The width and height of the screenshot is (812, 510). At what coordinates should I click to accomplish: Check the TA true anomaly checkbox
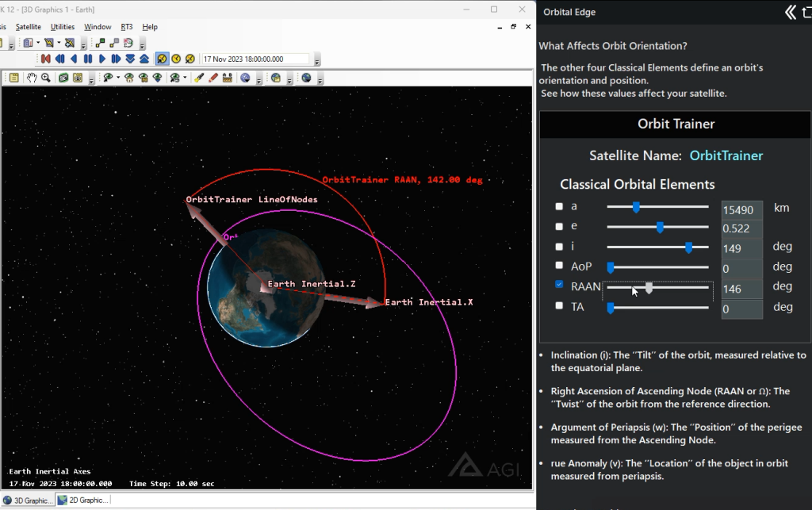click(x=559, y=306)
